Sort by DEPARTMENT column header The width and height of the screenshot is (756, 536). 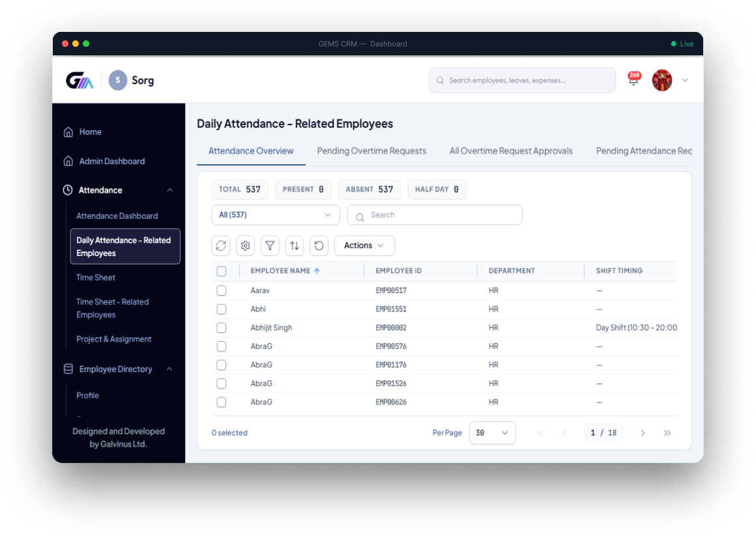coord(512,271)
